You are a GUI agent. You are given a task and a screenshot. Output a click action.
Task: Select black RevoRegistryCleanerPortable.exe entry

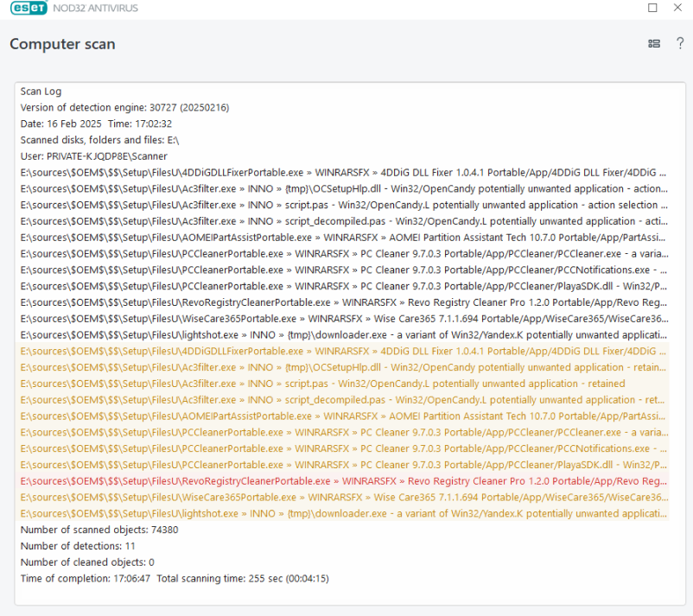344,302
